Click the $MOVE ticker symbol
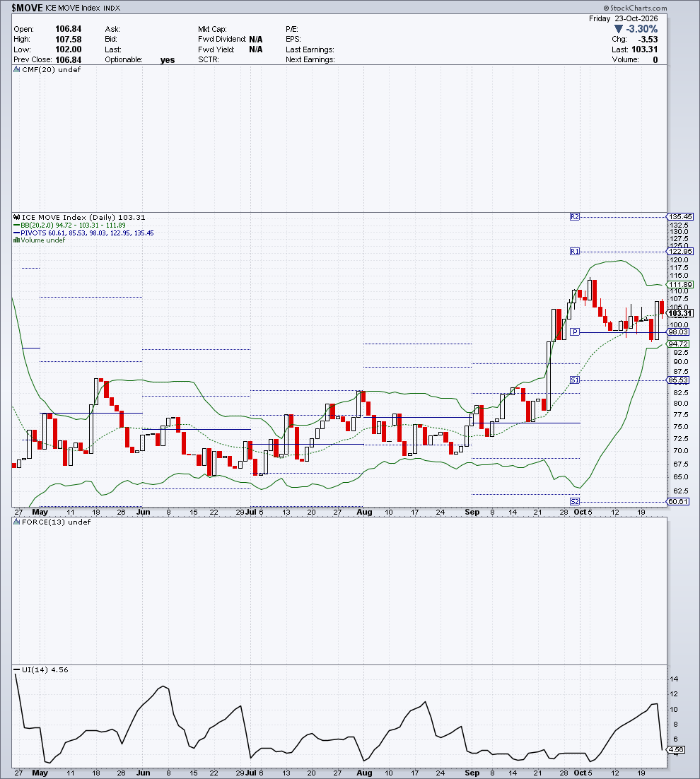Image resolution: width=700 pixels, height=779 pixels. (x=28, y=8)
